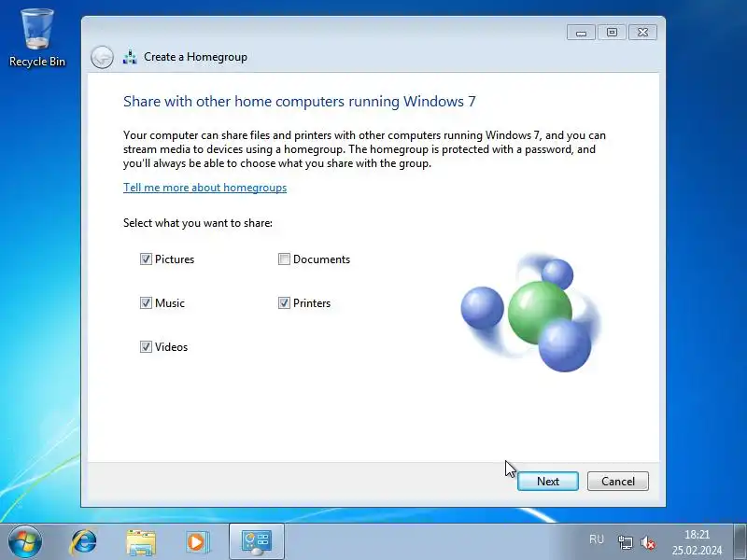The image size is (747, 560).
Task: Open the Windows Start menu
Action: 25,542
